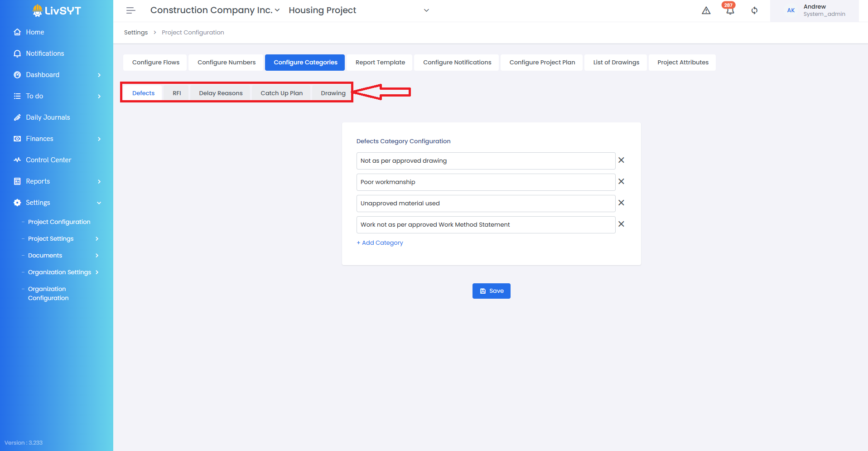Open the notification bell with 287 badge
Screen dimensions: 868x451
click(x=729, y=10)
